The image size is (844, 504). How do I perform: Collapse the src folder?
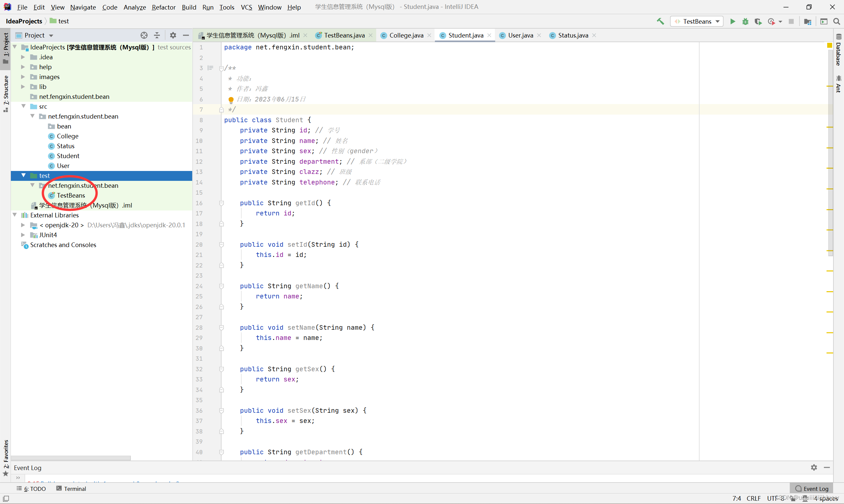click(x=23, y=106)
